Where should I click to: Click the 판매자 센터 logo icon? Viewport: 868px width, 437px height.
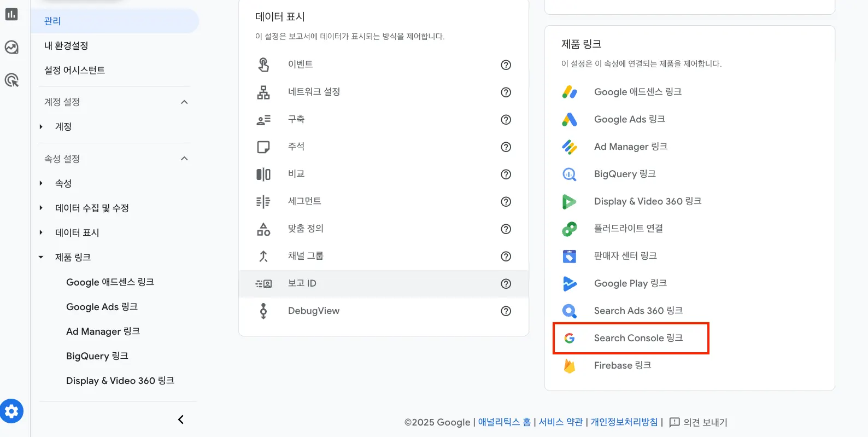point(570,256)
